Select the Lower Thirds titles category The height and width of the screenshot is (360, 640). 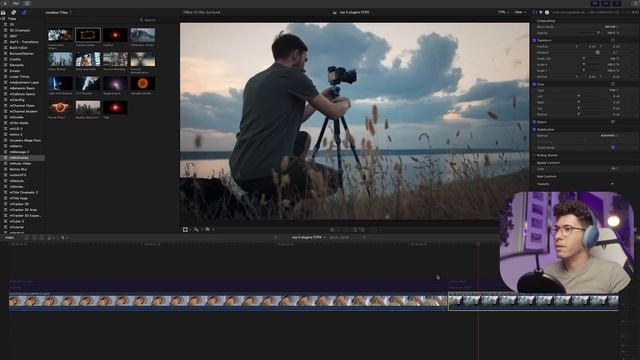click(x=19, y=77)
